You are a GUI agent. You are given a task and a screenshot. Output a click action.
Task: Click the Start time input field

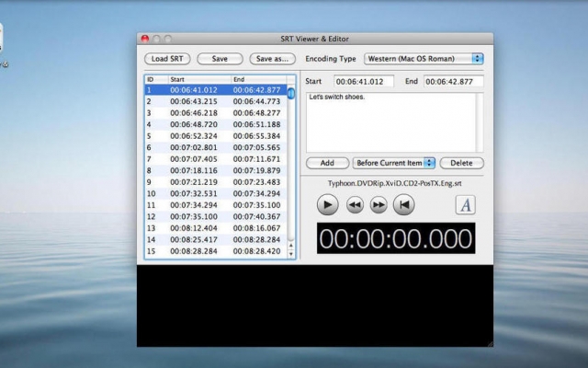pos(364,82)
